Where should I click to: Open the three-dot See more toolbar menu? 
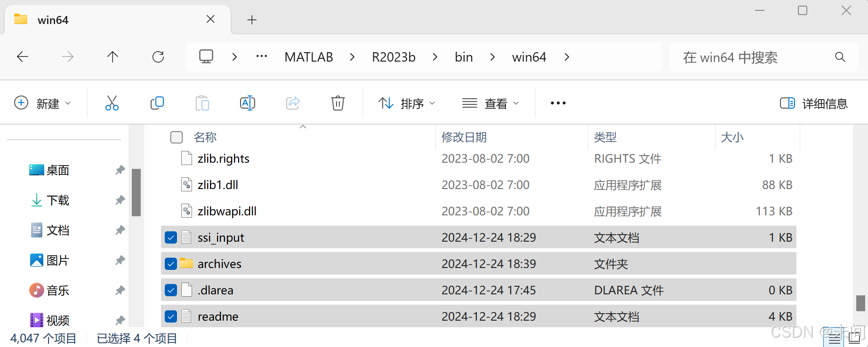pyautogui.click(x=558, y=103)
